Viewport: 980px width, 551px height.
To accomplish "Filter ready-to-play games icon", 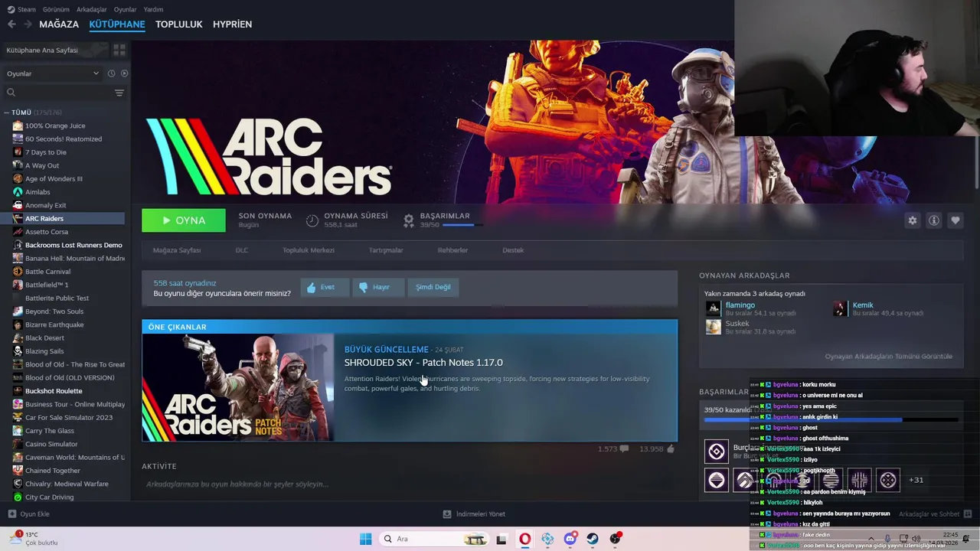I will [124, 73].
